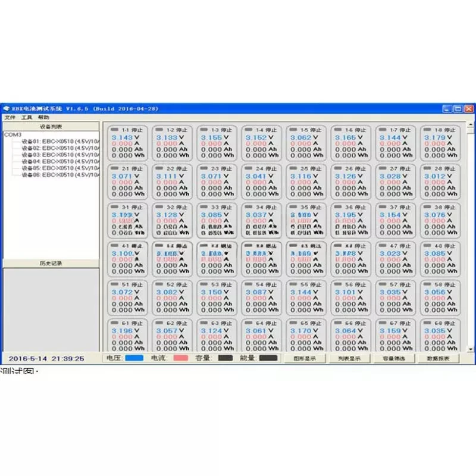Image resolution: width=476 pixels, height=476 pixels.
Task: Click the gray status indicator of channel 2-2
Action: [x=159, y=168]
